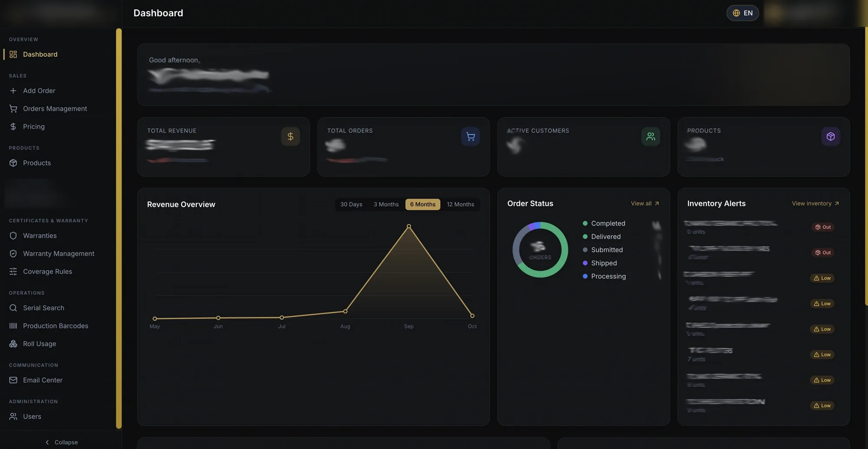868x449 pixels.
Task: Click the orders donut chart
Action: tap(540, 250)
